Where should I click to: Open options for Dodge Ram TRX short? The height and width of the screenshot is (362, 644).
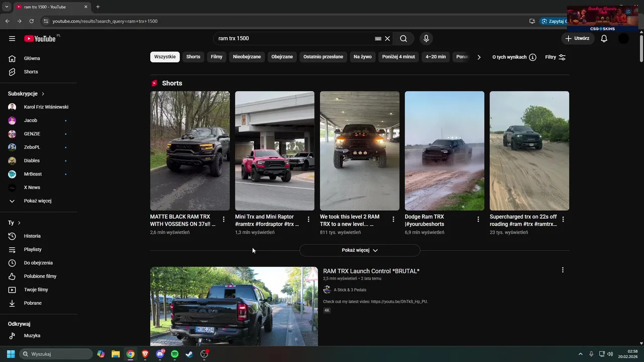[x=478, y=220]
